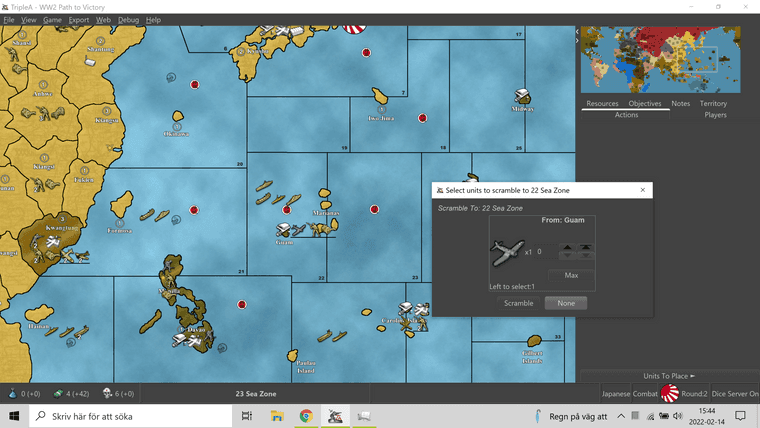The height and width of the screenshot is (428, 760).
Task: Click the Windows Start button
Action: 15,416
